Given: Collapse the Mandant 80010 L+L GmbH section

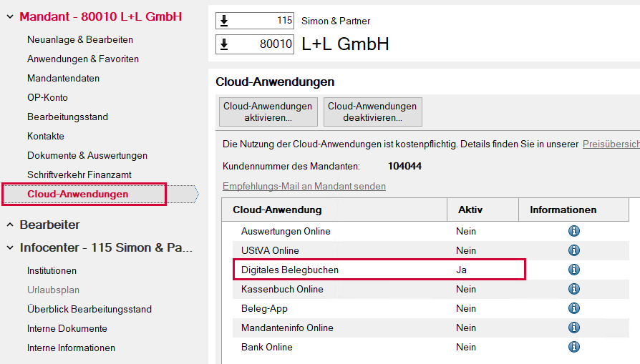Looking at the screenshot, I should tap(10, 16).
